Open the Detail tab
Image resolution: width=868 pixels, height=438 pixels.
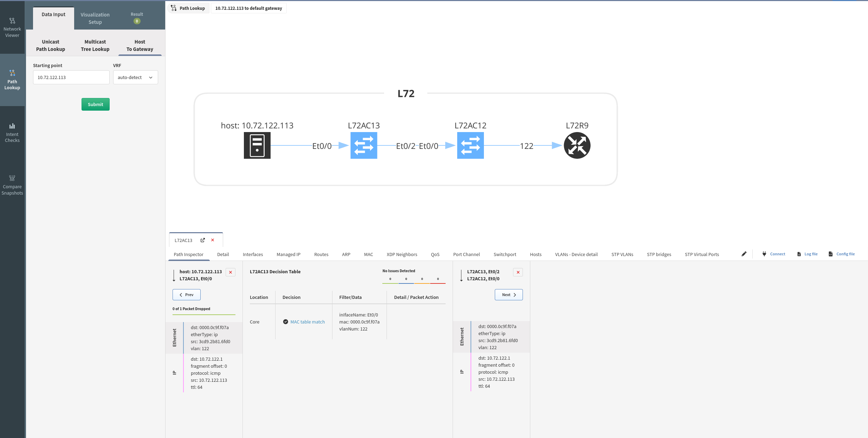coord(223,254)
